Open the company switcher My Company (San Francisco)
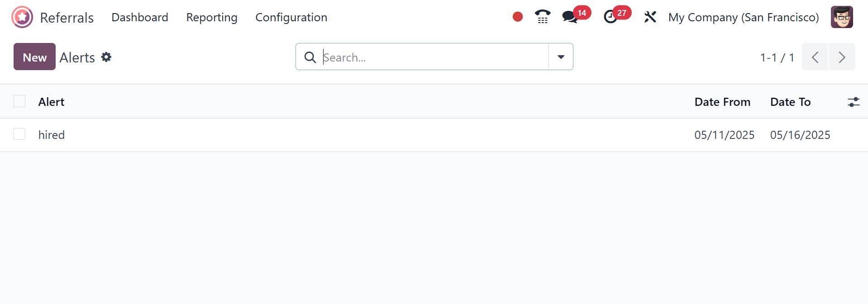Image resolution: width=868 pixels, height=304 pixels. coord(743,17)
